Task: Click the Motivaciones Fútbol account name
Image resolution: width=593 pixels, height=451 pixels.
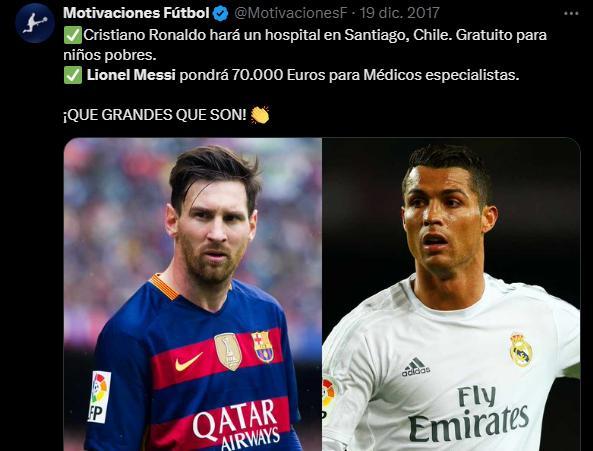Action: [136, 13]
